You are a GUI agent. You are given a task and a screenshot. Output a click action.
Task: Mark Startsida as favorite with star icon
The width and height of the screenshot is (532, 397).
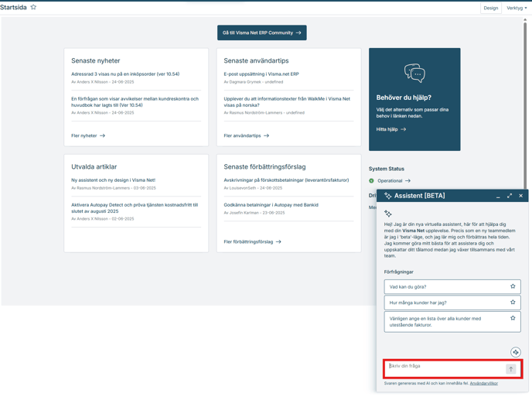[33, 7]
